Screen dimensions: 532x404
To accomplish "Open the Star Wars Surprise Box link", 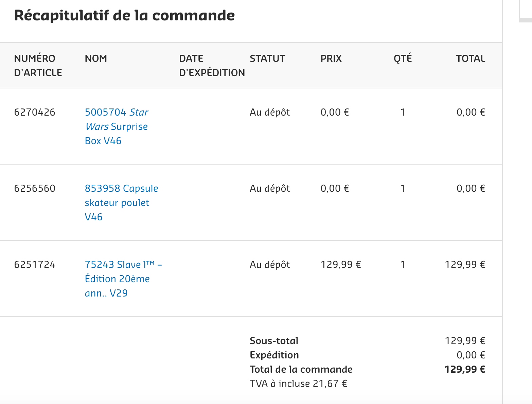I will tap(116, 127).
